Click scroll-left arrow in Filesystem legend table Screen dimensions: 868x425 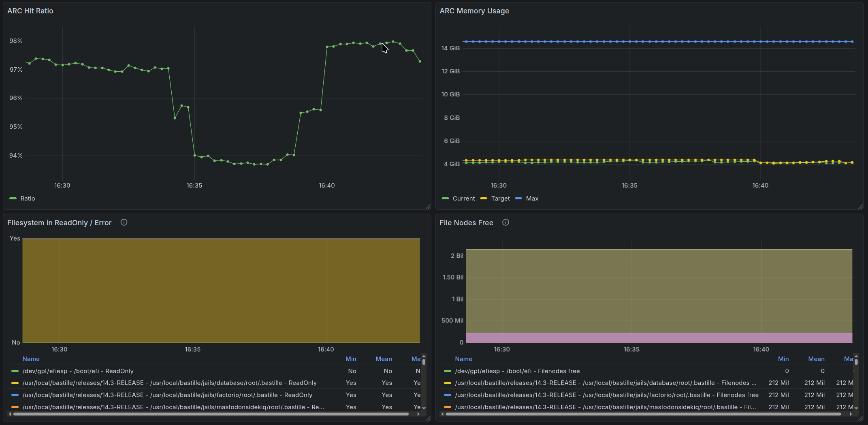(x=10, y=414)
